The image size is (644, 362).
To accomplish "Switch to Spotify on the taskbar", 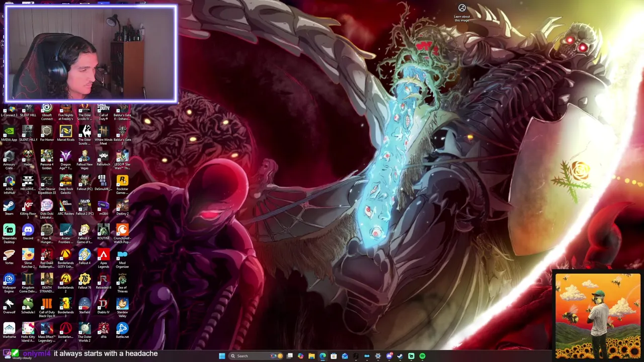I will click(422, 356).
